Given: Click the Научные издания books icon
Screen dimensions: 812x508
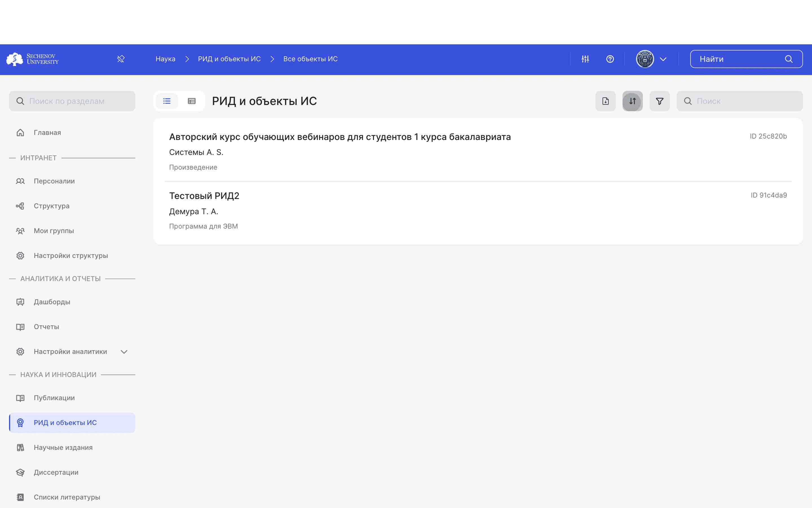Looking at the screenshot, I should [20, 448].
